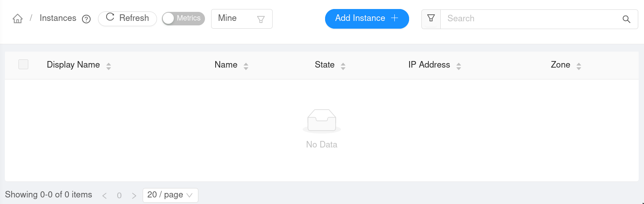
Task: Click the Instances breadcrumb link
Action: pyautogui.click(x=58, y=18)
